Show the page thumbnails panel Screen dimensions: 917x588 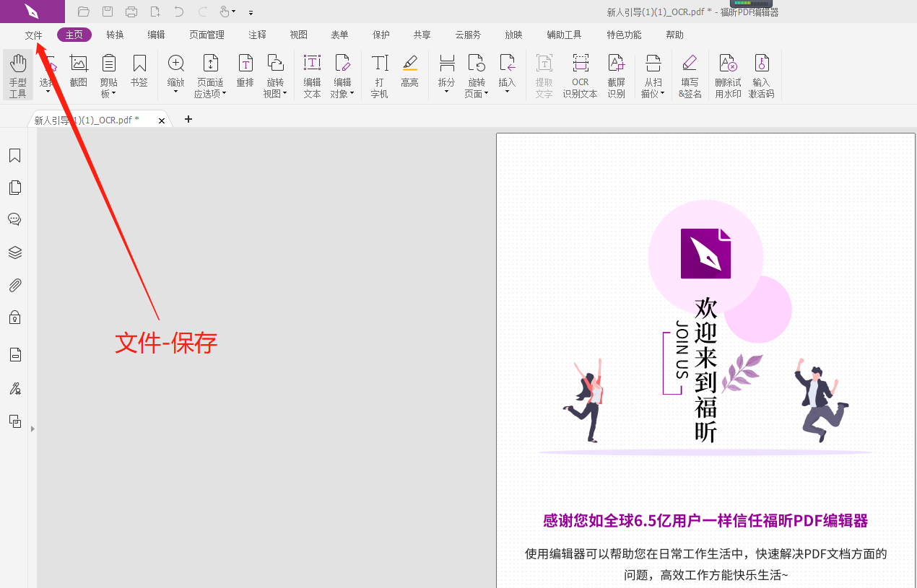pyautogui.click(x=14, y=187)
